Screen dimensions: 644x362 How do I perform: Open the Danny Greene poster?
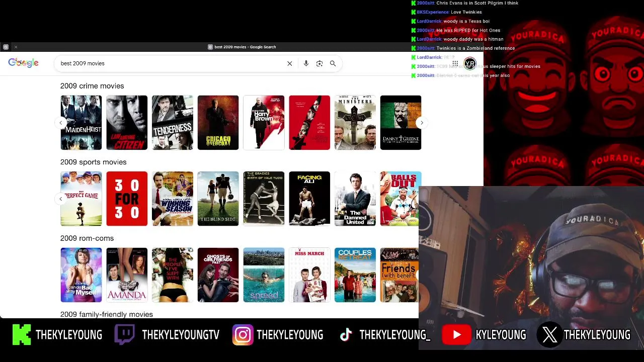[400, 123]
